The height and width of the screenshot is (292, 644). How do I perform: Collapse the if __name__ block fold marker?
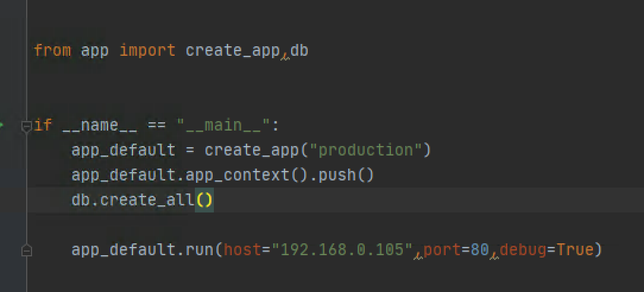click(x=26, y=127)
